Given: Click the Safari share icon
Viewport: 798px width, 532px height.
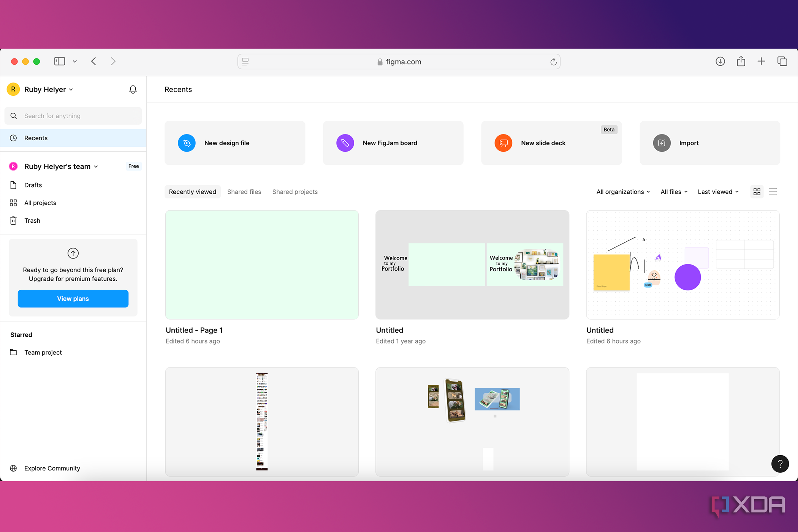Looking at the screenshot, I should (x=741, y=61).
